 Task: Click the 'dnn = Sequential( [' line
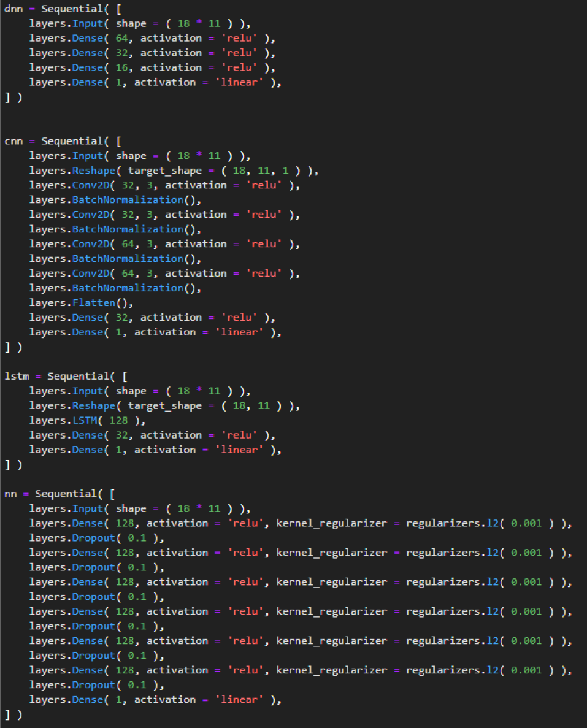tap(63, 9)
